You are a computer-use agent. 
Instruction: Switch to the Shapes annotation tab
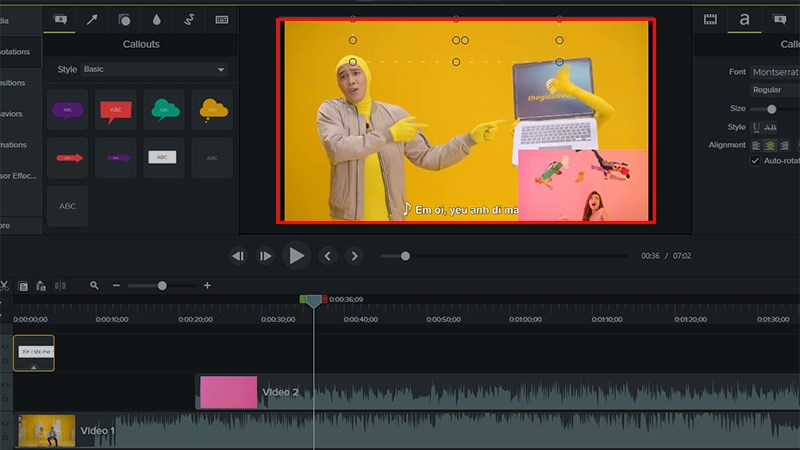[124, 20]
